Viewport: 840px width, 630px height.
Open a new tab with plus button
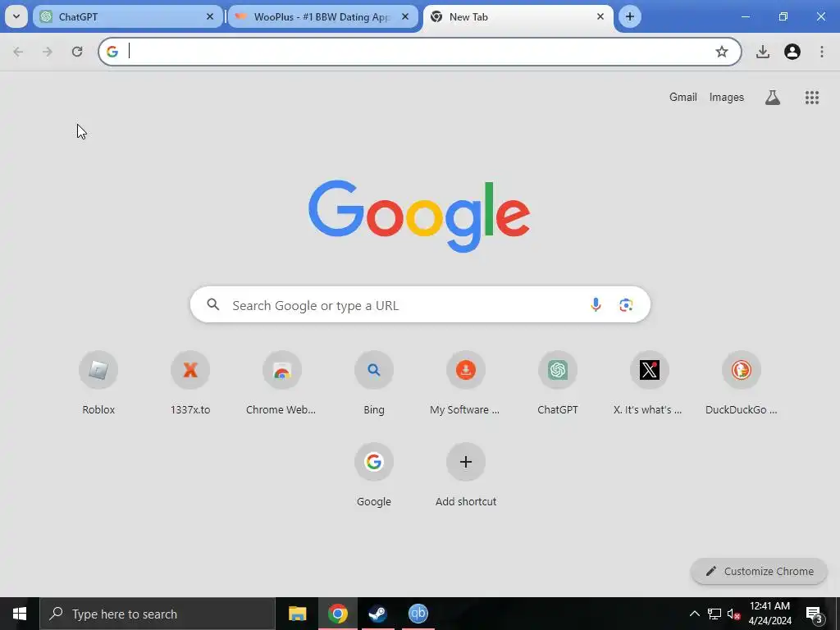[x=630, y=16]
